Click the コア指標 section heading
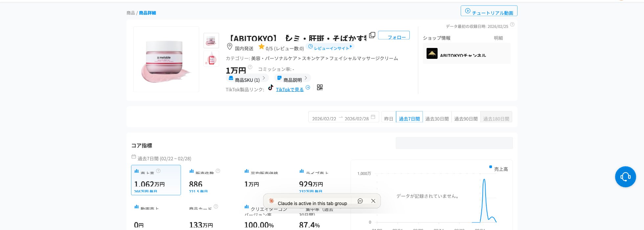644x230 pixels. pyautogui.click(x=142, y=145)
